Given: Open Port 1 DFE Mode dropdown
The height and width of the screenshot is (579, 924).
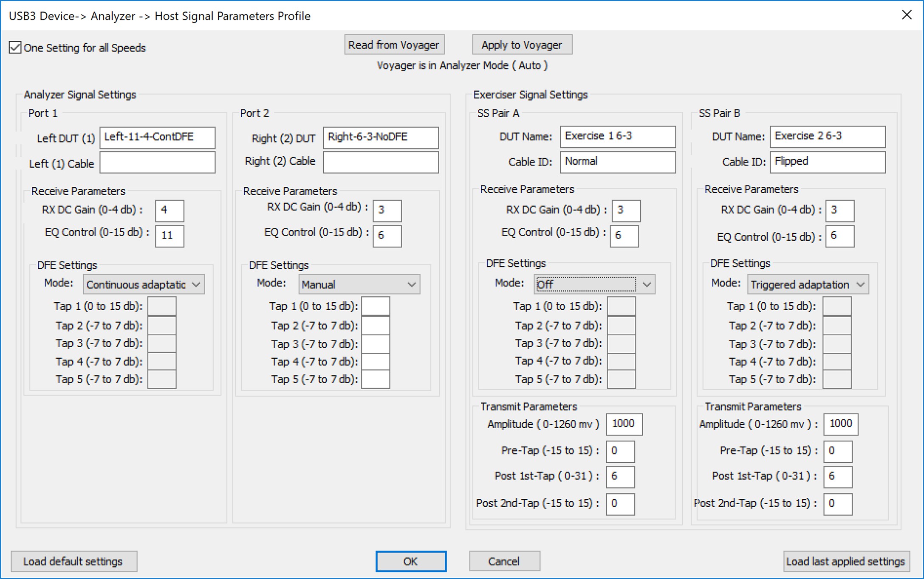Looking at the screenshot, I should (x=144, y=284).
